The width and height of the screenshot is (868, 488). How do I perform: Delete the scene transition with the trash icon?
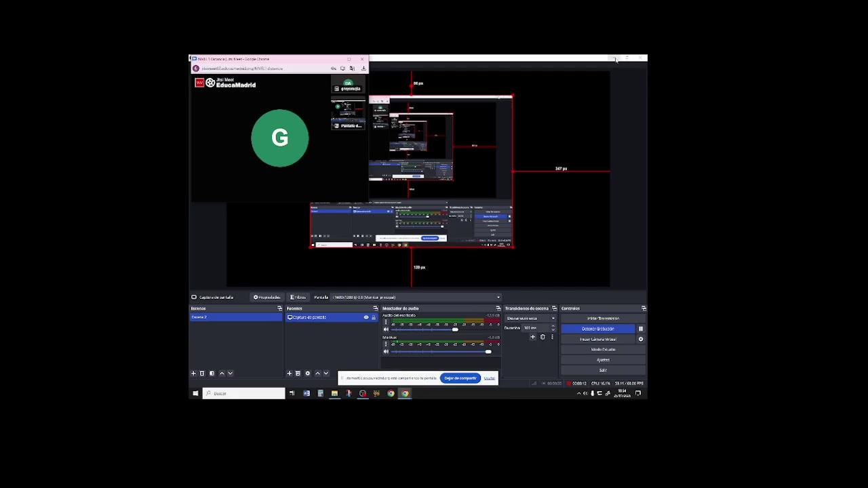(542, 337)
